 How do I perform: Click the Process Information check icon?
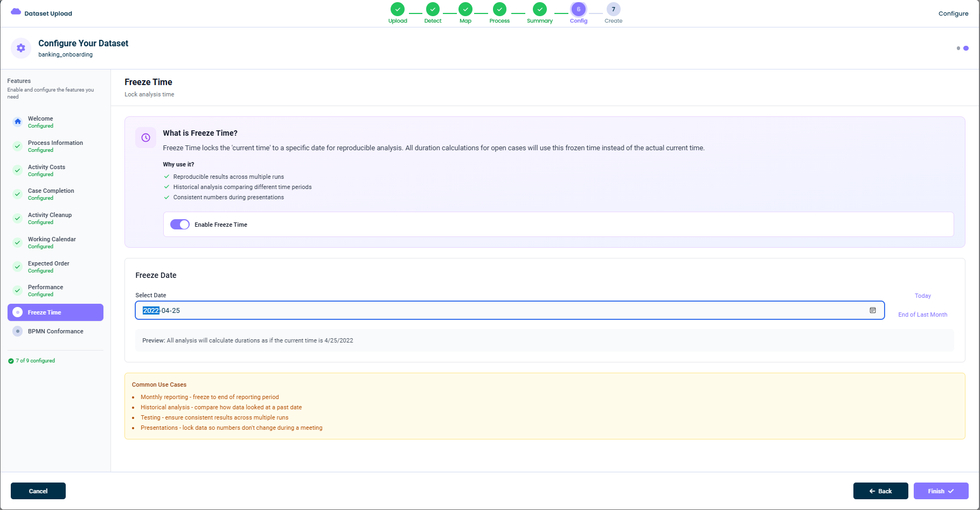tap(18, 146)
